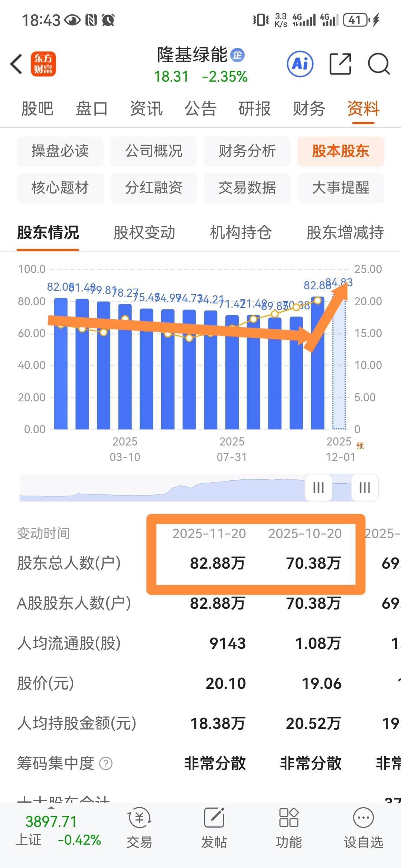Switch to the 股吧 tab

[x=37, y=109]
